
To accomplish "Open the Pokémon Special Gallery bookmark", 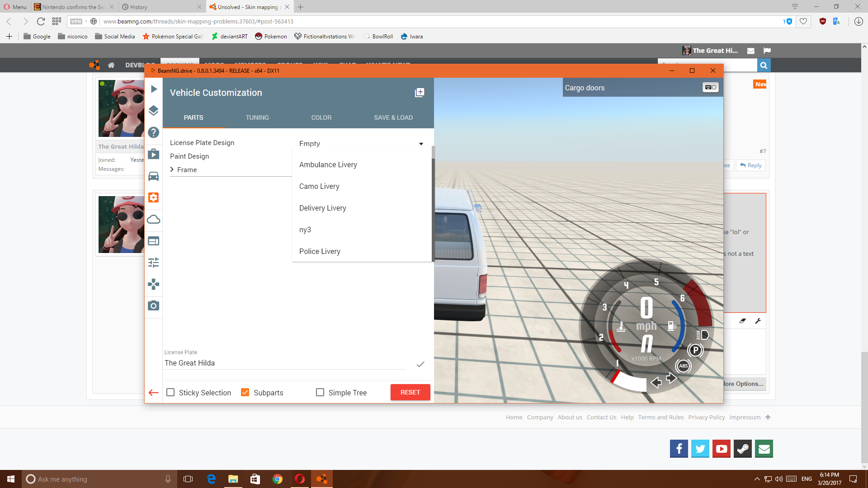I will [173, 37].
